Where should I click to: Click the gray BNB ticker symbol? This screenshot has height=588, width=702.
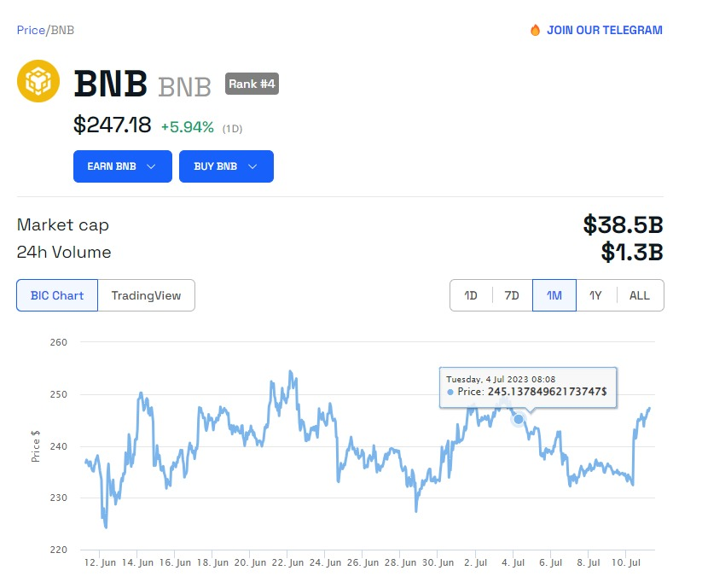pos(184,87)
